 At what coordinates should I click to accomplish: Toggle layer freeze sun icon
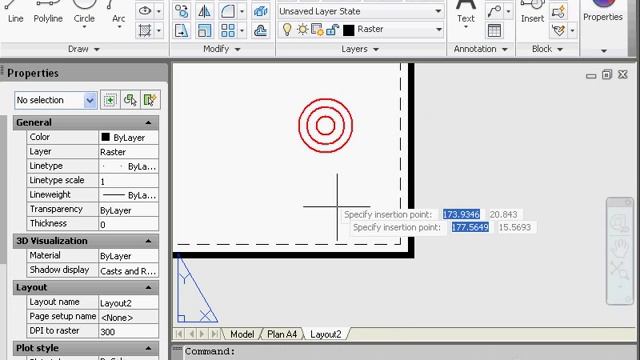click(302, 29)
